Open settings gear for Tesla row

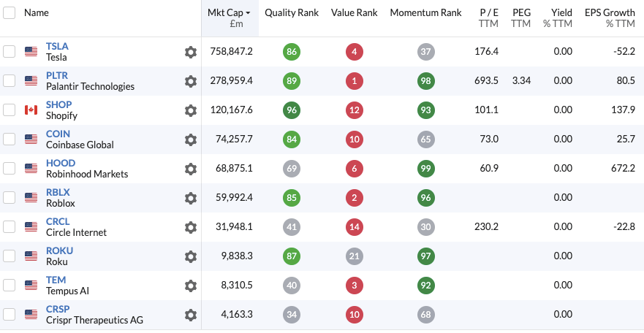(x=191, y=52)
